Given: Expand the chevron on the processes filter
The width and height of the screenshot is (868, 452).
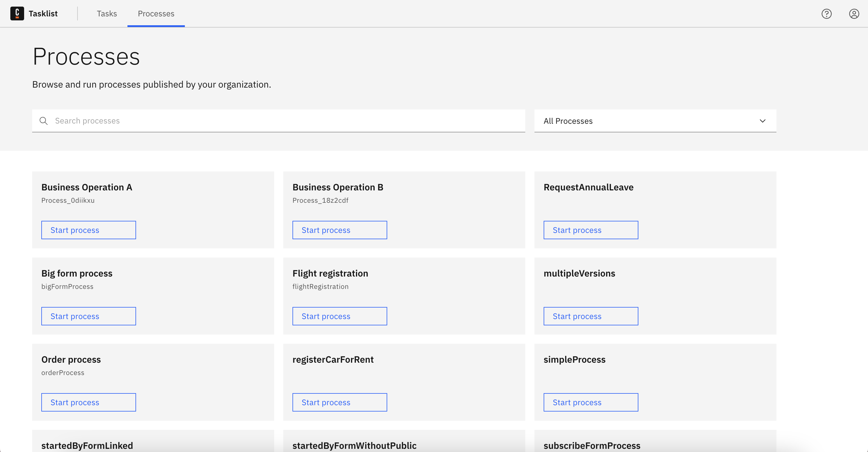Looking at the screenshot, I should click(x=763, y=121).
